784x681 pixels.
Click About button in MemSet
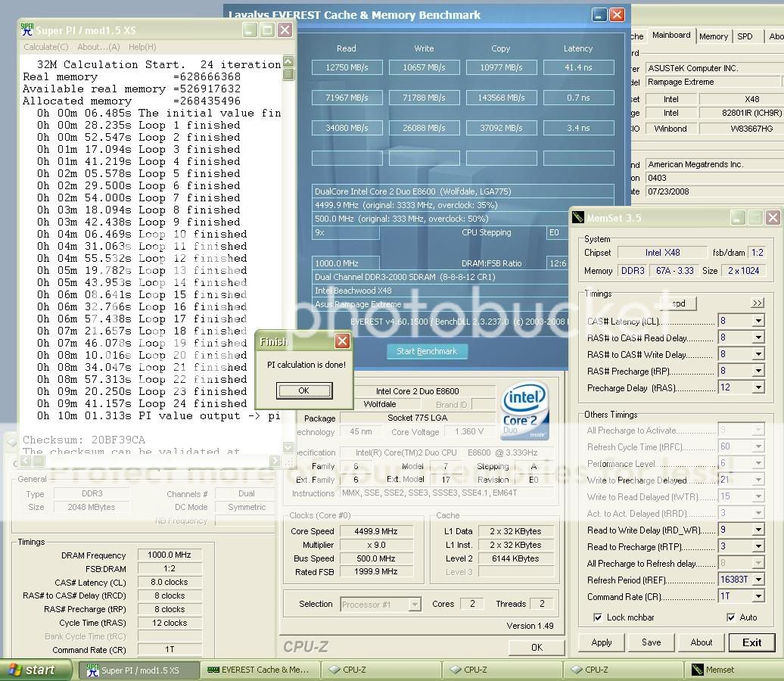pos(701,642)
